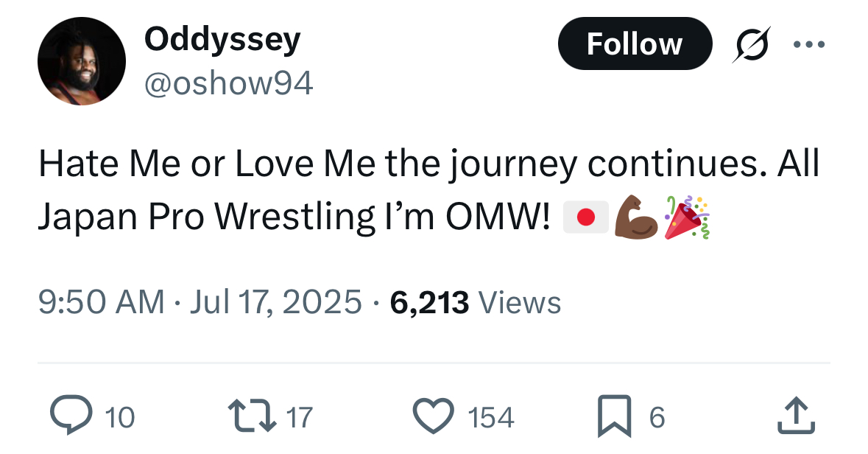Click the reply count of 10
The width and height of the screenshot is (868, 454).
click(x=120, y=418)
